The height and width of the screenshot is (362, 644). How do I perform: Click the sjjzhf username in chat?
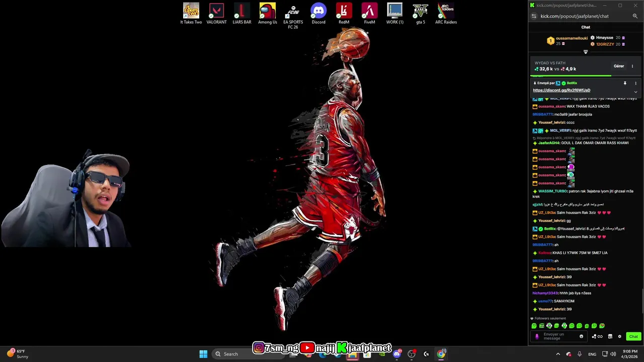pyautogui.click(x=537, y=205)
